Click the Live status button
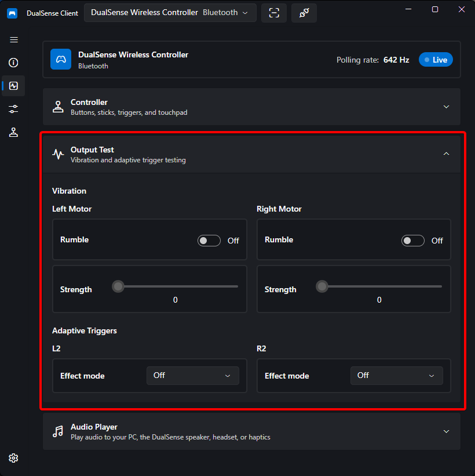Image resolution: width=475 pixels, height=476 pixels. [x=436, y=60]
